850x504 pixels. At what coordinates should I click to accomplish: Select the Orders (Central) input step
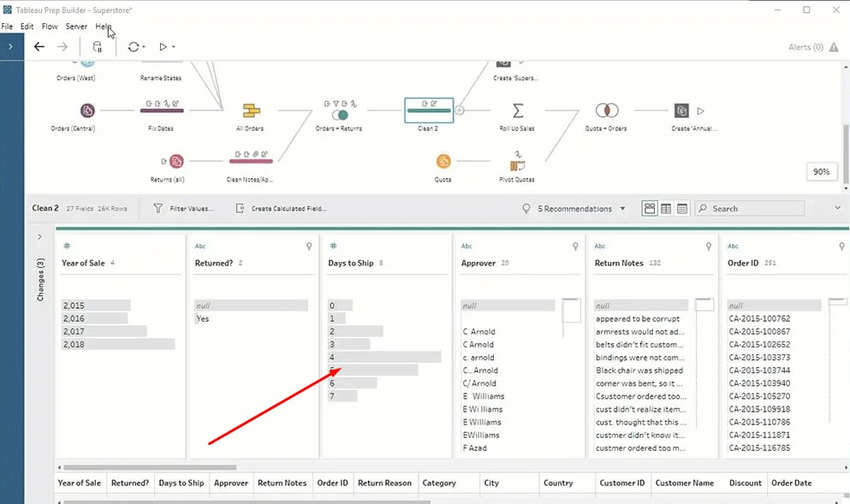87,110
